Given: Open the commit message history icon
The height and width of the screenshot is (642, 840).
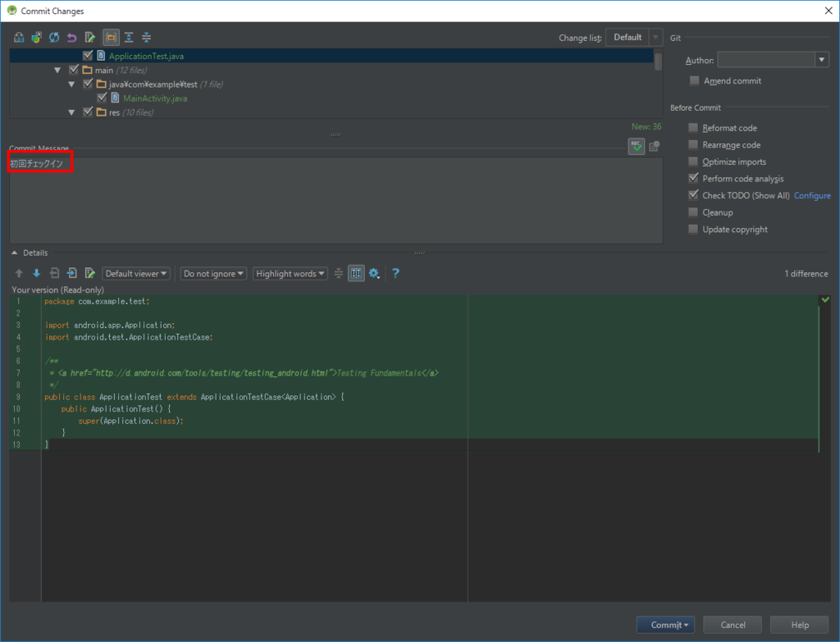Looking at the screenshot, I should click(x=654, y=146).
